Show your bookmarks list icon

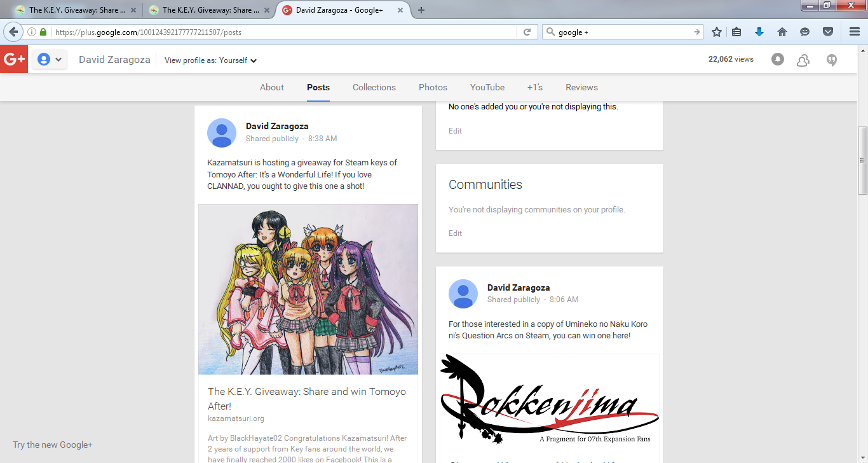pyautogui.click(x=736, y=32)
